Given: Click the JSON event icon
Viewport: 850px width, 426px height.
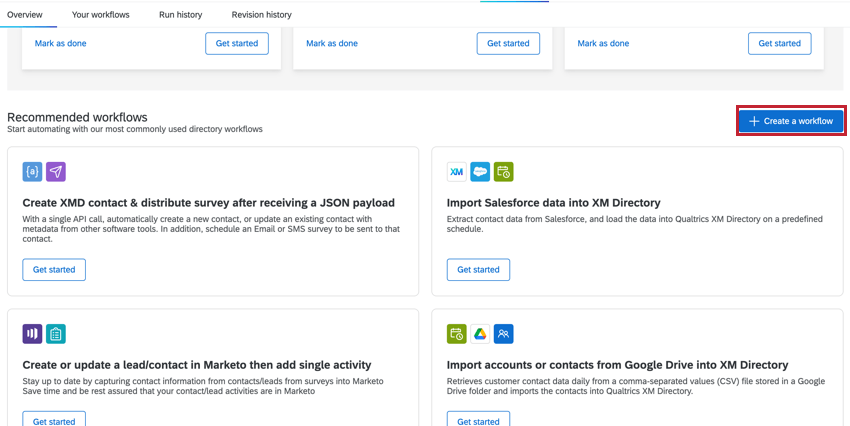Looking at the screenshot, I should click(32, 172).
